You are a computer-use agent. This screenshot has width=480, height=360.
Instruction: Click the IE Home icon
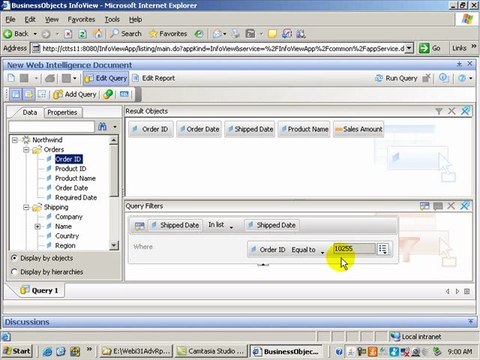pos(98,34)
